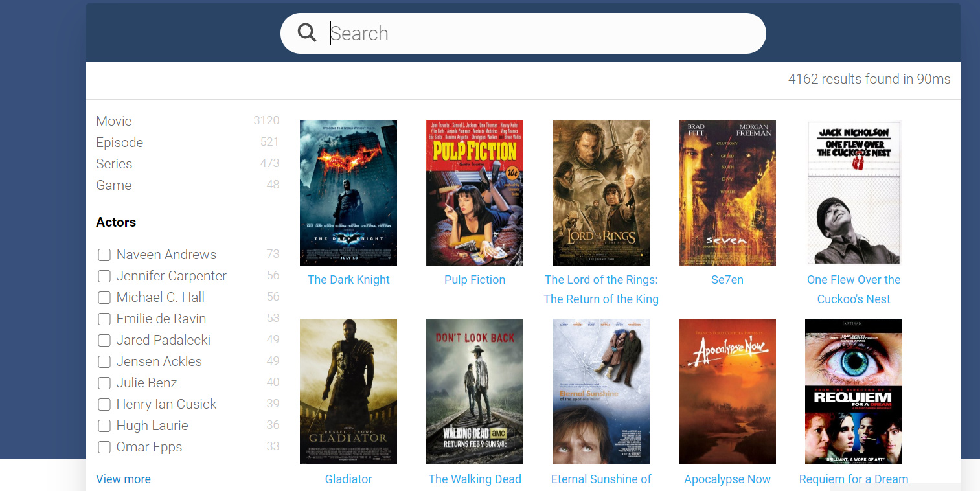The width and height of the screenshot is (980, 491).
Task: Click the Naveen Andrews count 73
Action: point(273,254)
